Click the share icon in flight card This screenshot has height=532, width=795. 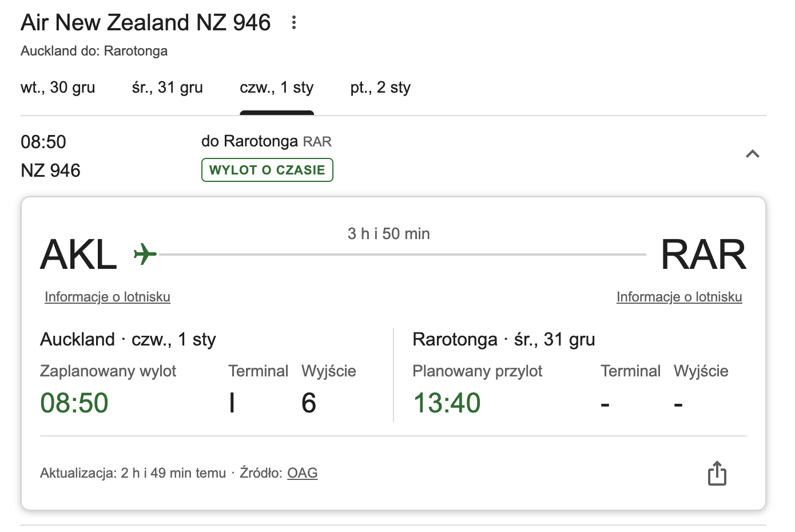pos(717,473)
